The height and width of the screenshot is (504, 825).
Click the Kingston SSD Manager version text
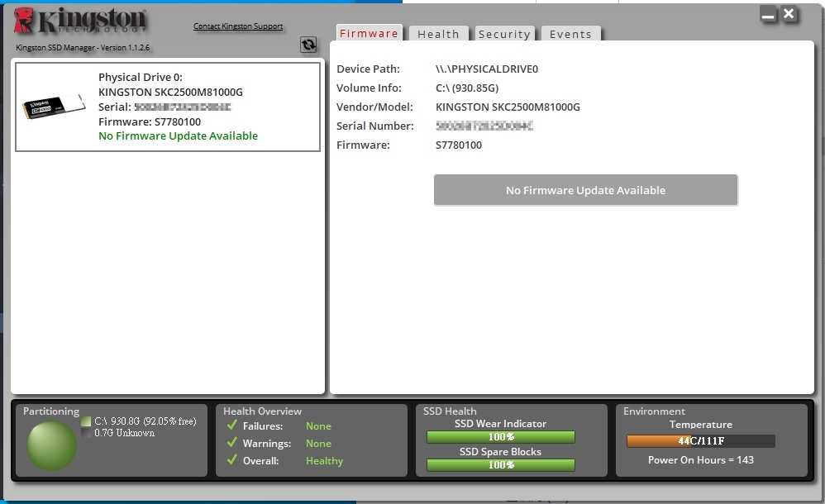click(x=83, y=47)
